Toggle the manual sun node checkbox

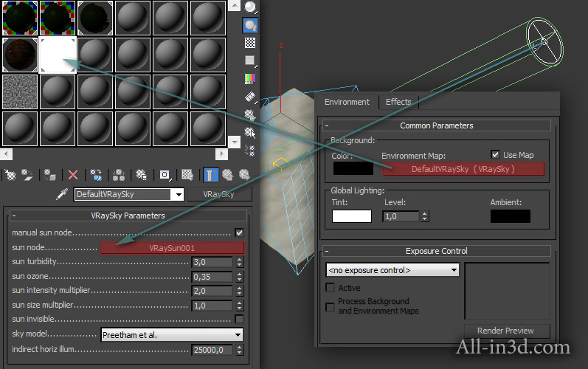coord(239,232)
